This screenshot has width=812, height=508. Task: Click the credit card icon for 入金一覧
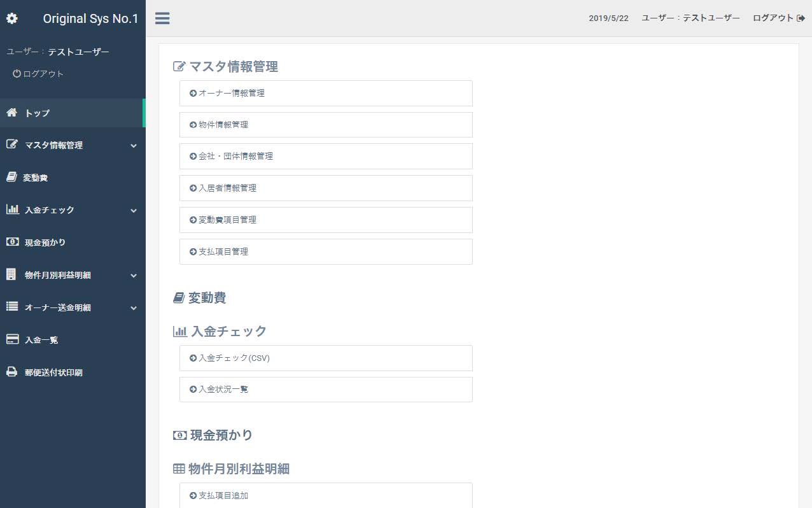(12, 340)
